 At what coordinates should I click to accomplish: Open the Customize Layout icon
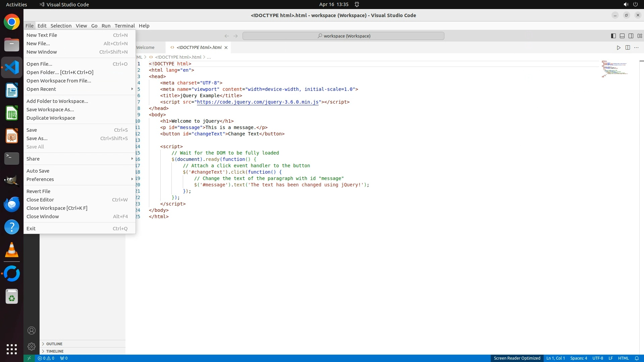pyautogui.click(x=640, y=36)
